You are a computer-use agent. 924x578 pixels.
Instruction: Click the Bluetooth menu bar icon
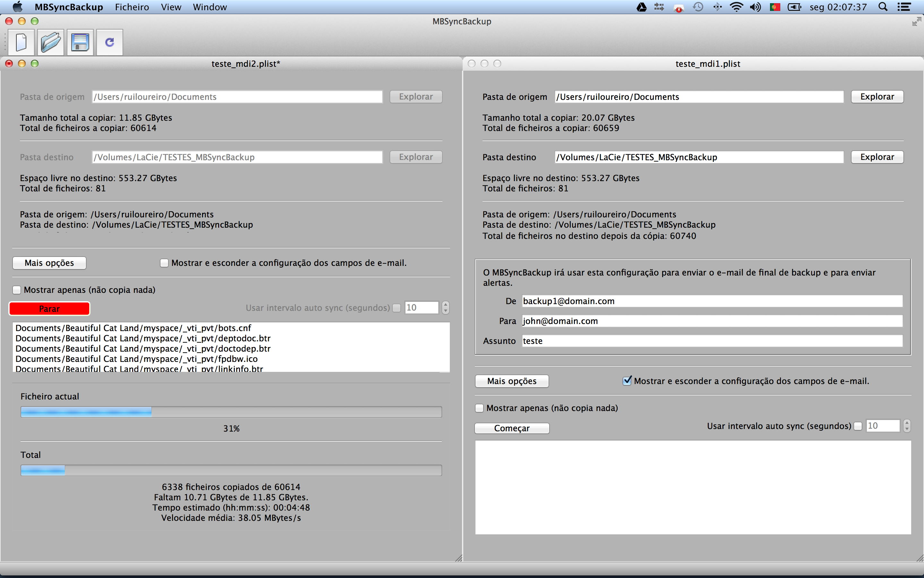[717, 7]
